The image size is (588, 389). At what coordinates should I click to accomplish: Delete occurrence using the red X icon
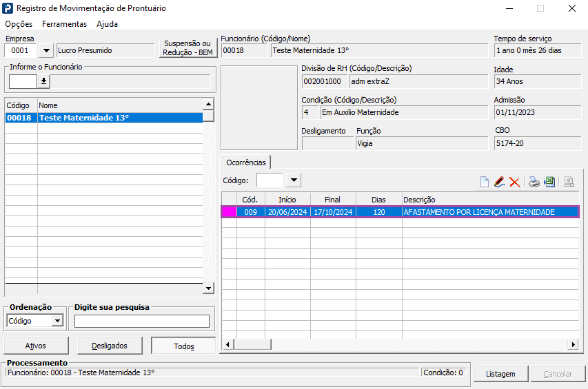(514, 182)
